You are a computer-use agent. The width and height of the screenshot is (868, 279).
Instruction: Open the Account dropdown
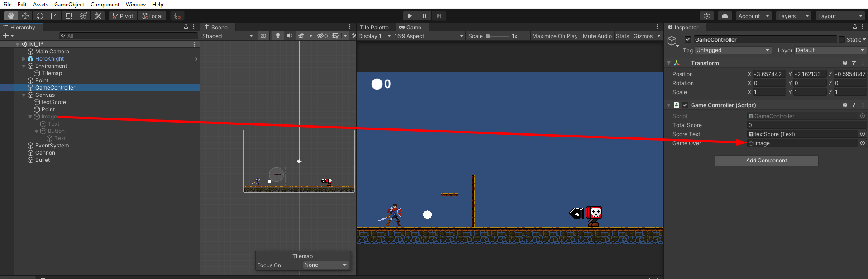tap(754, 16)
